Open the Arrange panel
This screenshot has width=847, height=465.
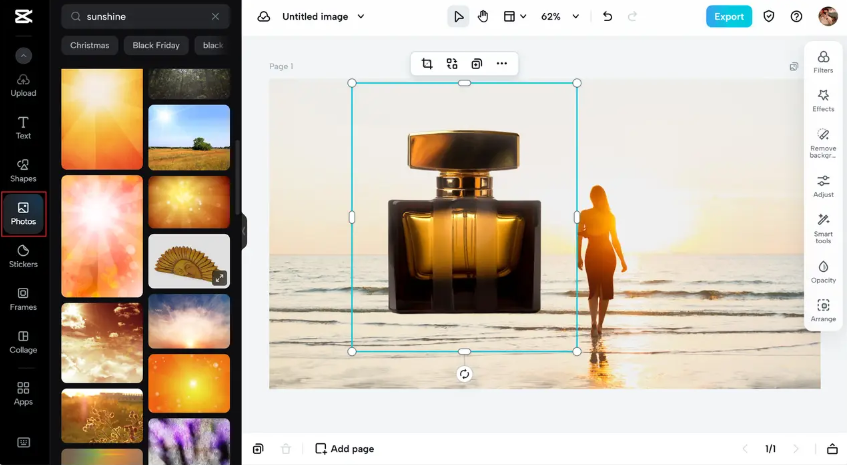point(823,311)
